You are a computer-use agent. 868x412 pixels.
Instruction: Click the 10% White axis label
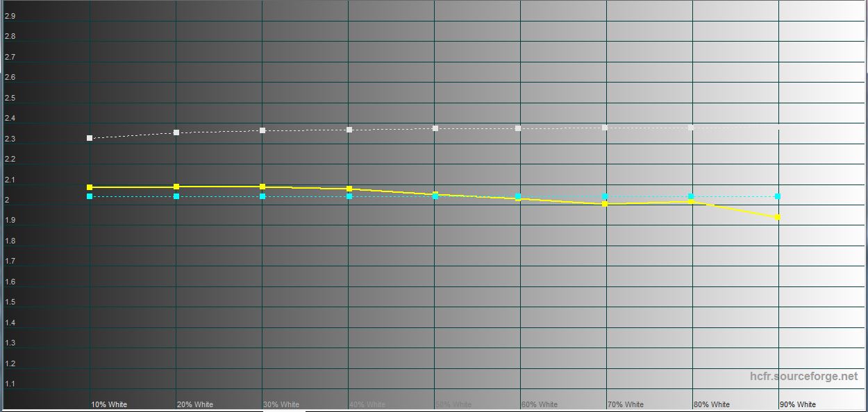tap(109, 404)
